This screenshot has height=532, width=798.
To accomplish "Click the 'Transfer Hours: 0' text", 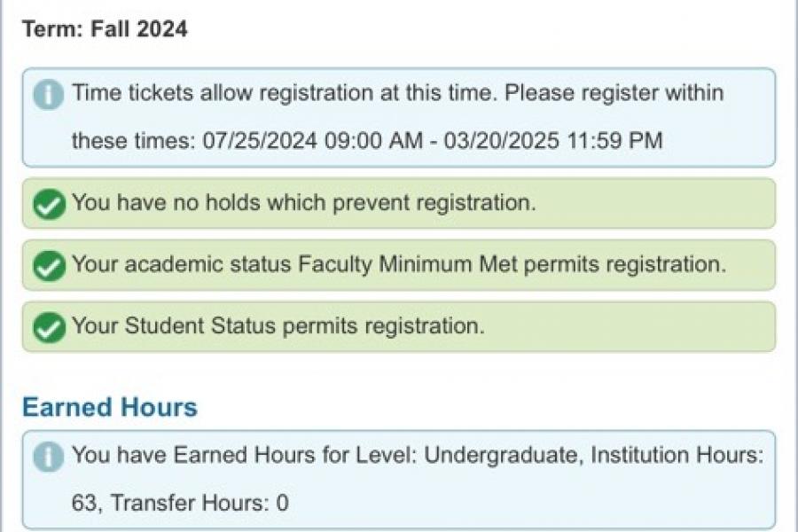I will coord(199,504).
